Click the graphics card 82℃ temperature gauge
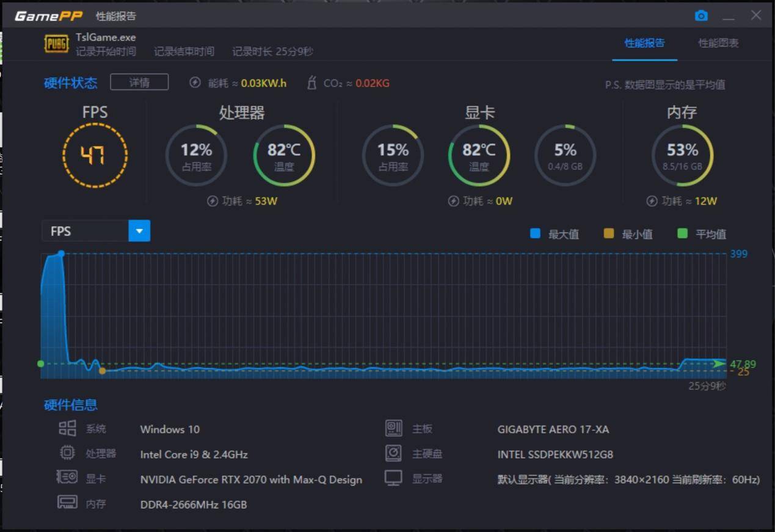775x532 pixels. tap(479, 155)
